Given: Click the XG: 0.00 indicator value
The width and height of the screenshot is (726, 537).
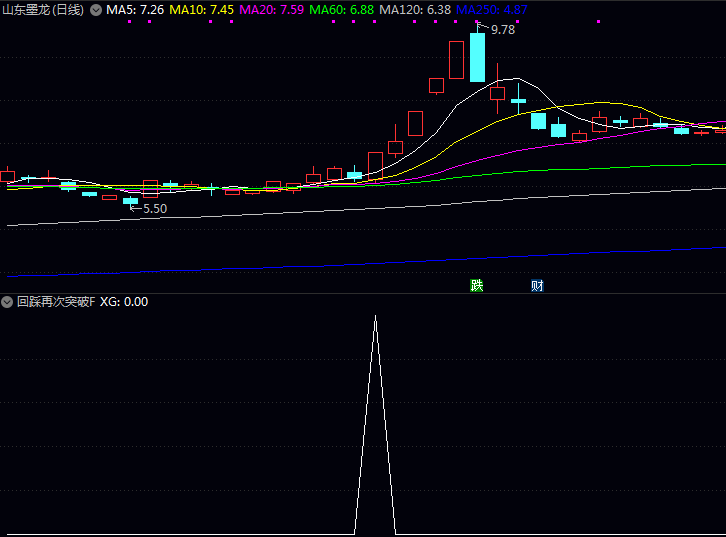Looking at the screenshot, I should tap(124, 301).
